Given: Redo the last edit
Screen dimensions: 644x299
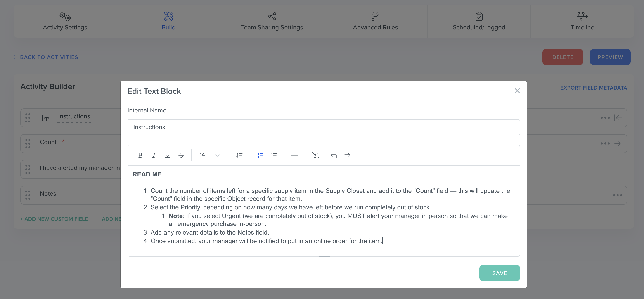Looking at the screenshot, I should pos(347,155).
